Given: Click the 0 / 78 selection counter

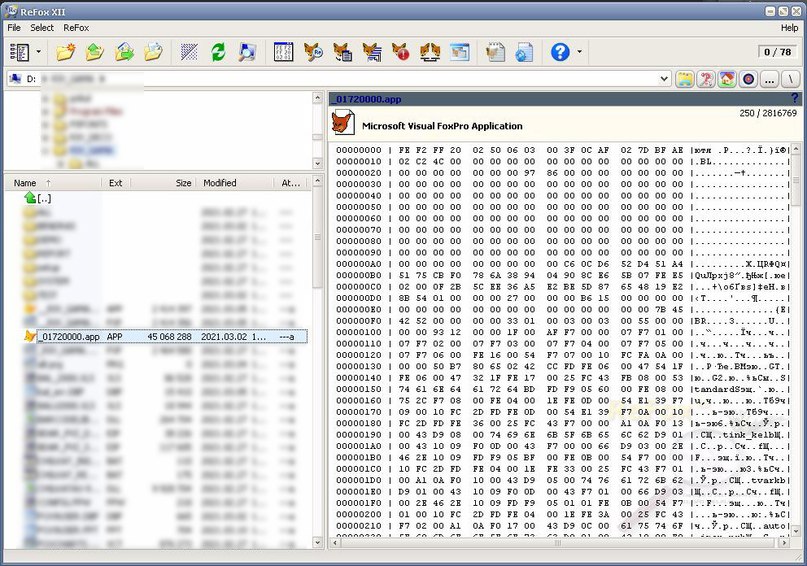Looking at the screenshot, I should tap(777, 52).
